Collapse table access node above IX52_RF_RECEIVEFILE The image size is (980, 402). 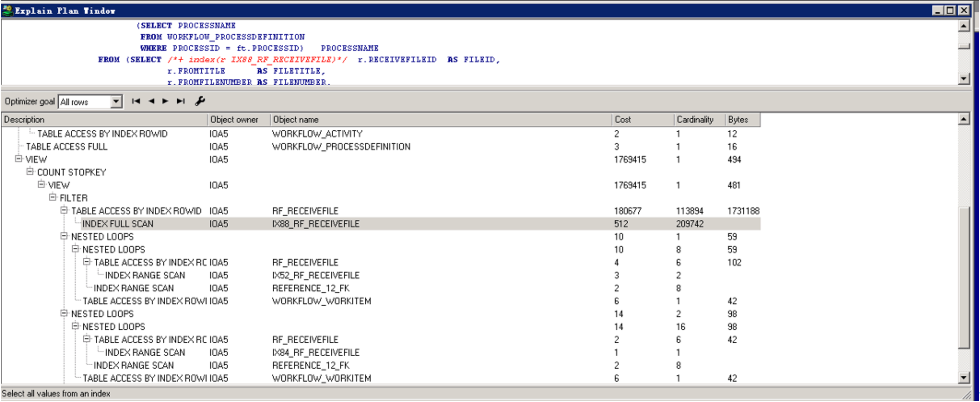coord(86,262)
